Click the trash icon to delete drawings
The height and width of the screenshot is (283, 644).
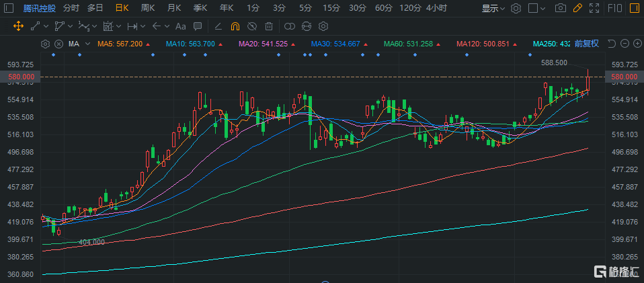point(269,26)
